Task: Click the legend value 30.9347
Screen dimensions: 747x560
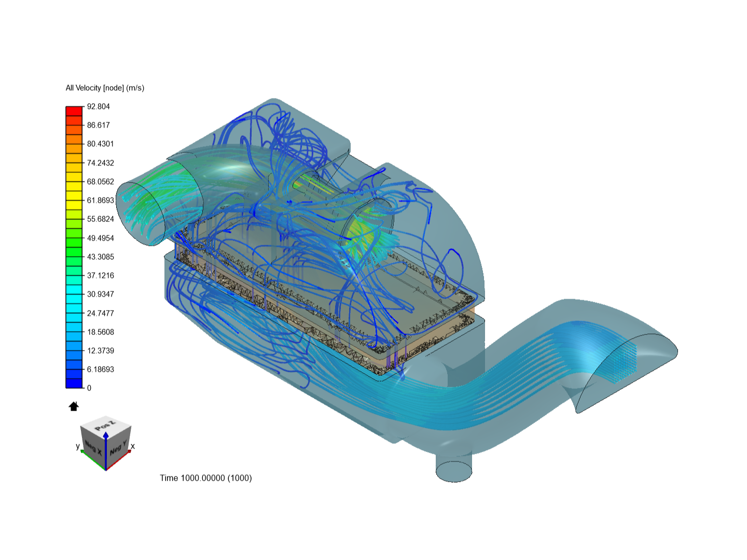Action: pyautogui.click(x=100, y=294)
